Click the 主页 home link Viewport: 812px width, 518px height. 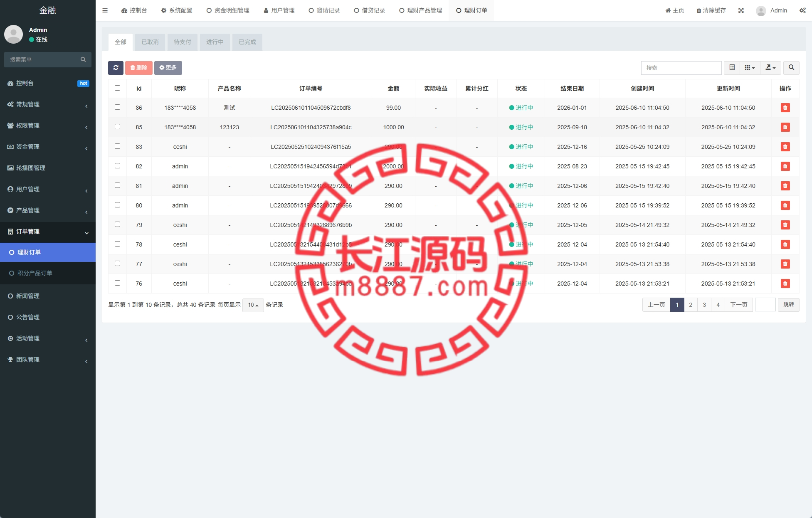[x=674, y=10]
